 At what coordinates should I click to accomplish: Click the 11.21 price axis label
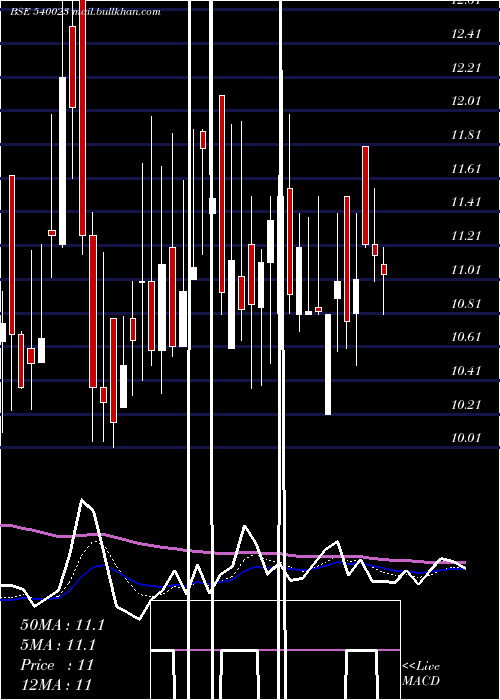[466, 236]
